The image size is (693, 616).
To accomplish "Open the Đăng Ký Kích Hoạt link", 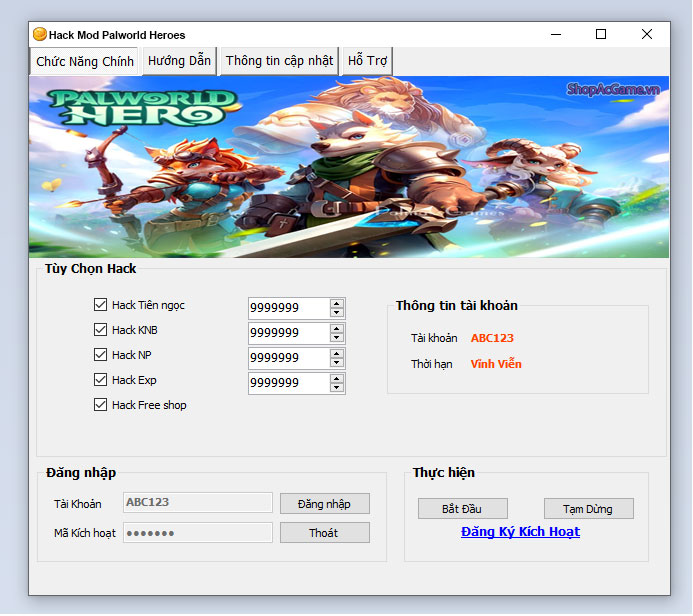I will (x=520, y=532).
